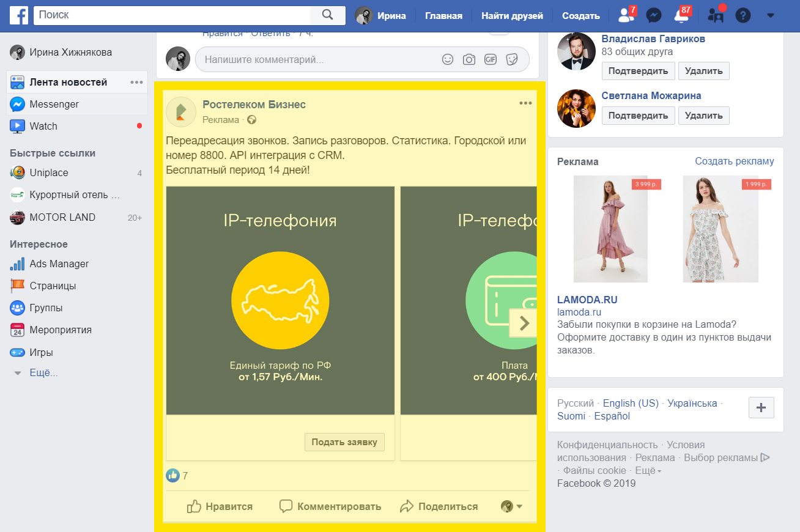This screenshot has width=800, height=532.
Task: Open Владислав Гавриков profile name
Action: pyautogui.click(x=653, y=39)
